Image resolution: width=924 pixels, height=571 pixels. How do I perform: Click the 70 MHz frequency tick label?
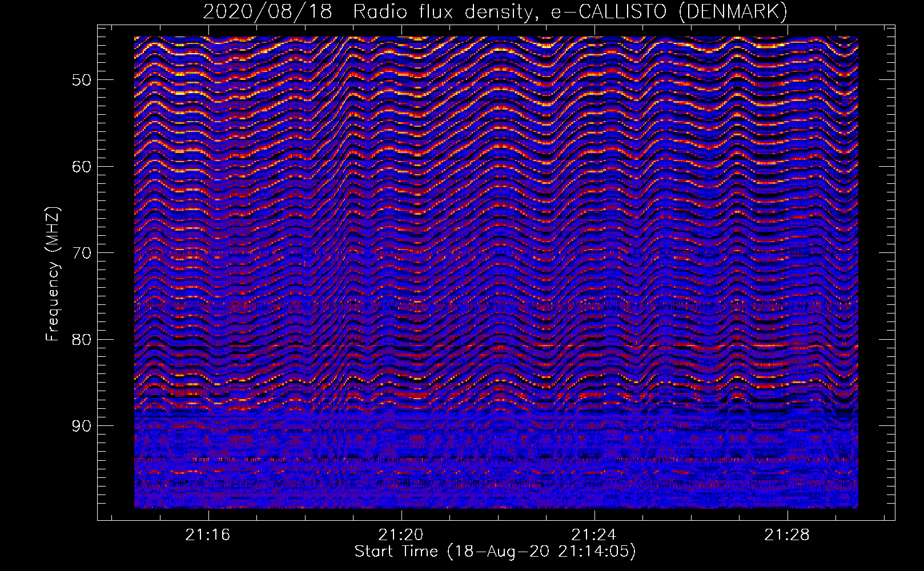82,252
